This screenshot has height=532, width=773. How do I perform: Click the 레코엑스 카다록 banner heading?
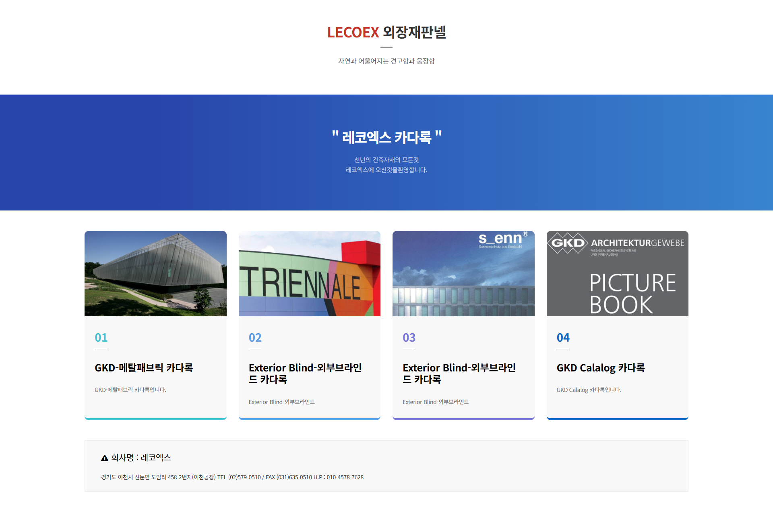pyautogui.click(x=386, y=137)
